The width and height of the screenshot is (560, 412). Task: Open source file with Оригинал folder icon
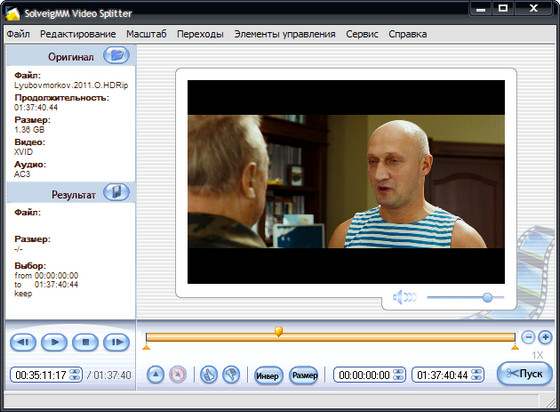[116, 56]
